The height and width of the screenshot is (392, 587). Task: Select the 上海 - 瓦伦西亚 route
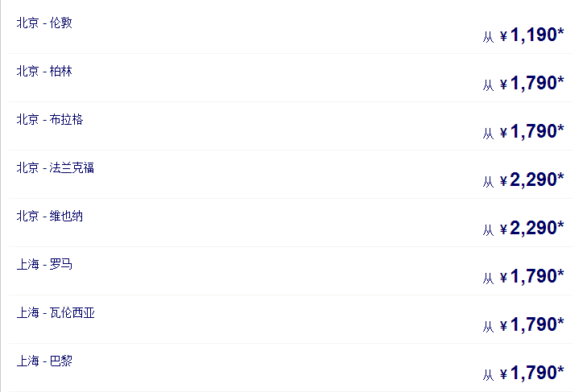click(56, 312)
